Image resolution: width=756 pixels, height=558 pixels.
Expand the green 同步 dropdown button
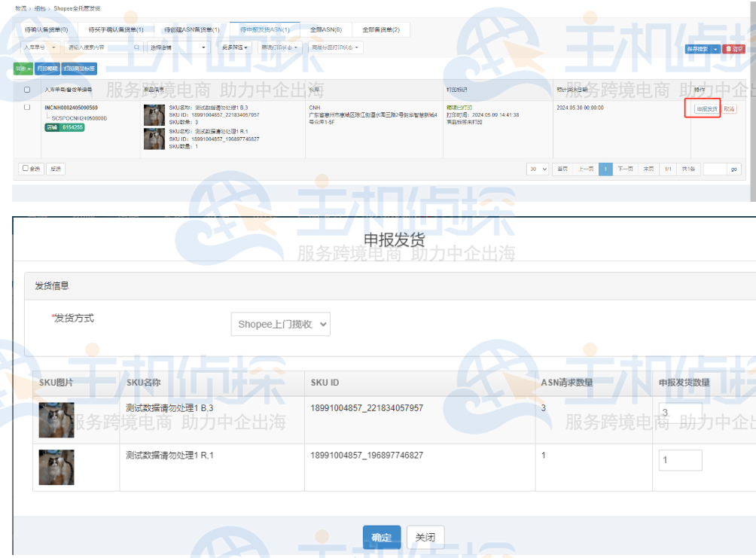[x=23, y=69]
